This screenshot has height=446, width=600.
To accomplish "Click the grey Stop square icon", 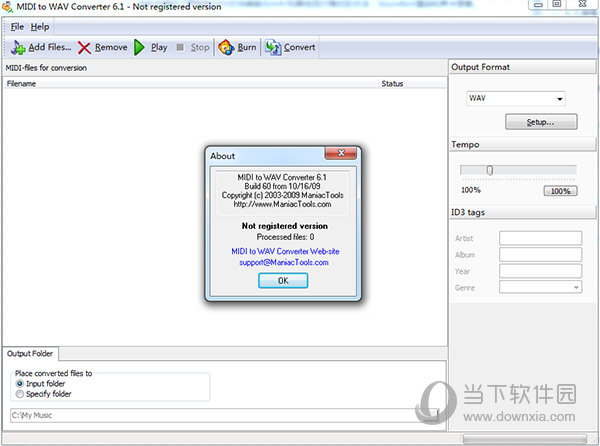I will click(180, 47).
